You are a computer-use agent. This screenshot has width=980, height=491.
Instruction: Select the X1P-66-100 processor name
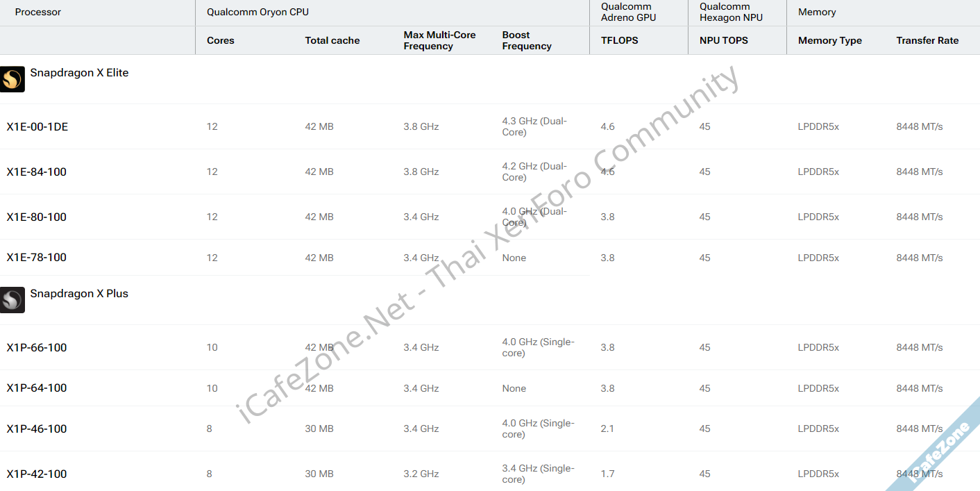[37, 347]
